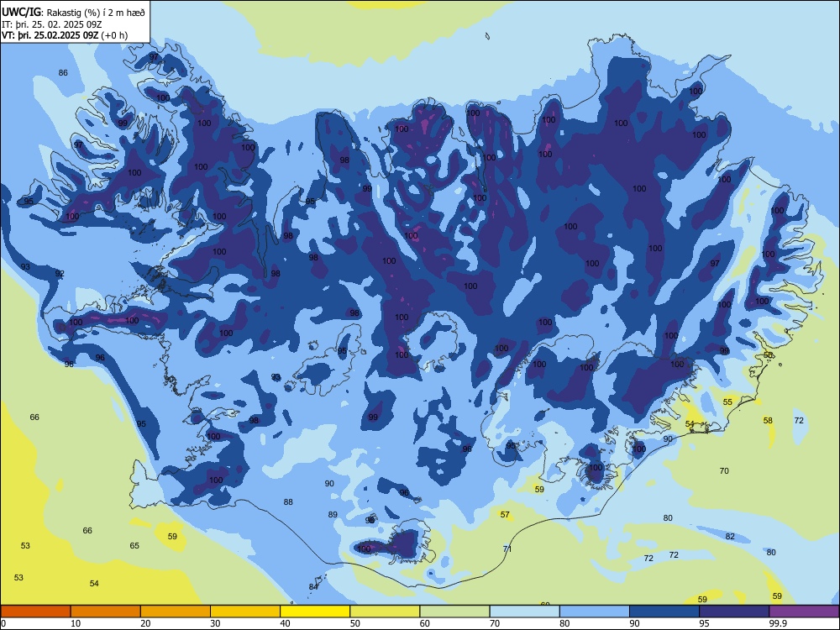Image resolution: width=840 pixels, height=630 pixels.
Task: Click the 'IT: þri. 25. 02. 2025 09Z' line
Action: point(52,24)
